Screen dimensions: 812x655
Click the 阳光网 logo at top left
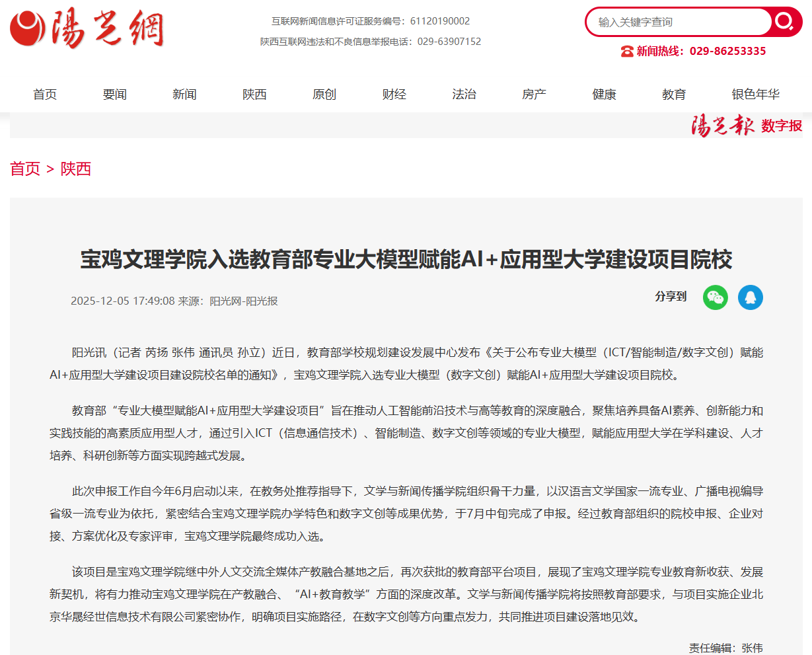pos(86,28)
